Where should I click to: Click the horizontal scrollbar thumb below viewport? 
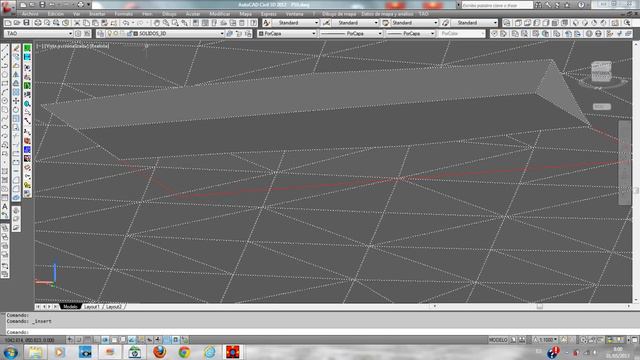tap(540, 306)
